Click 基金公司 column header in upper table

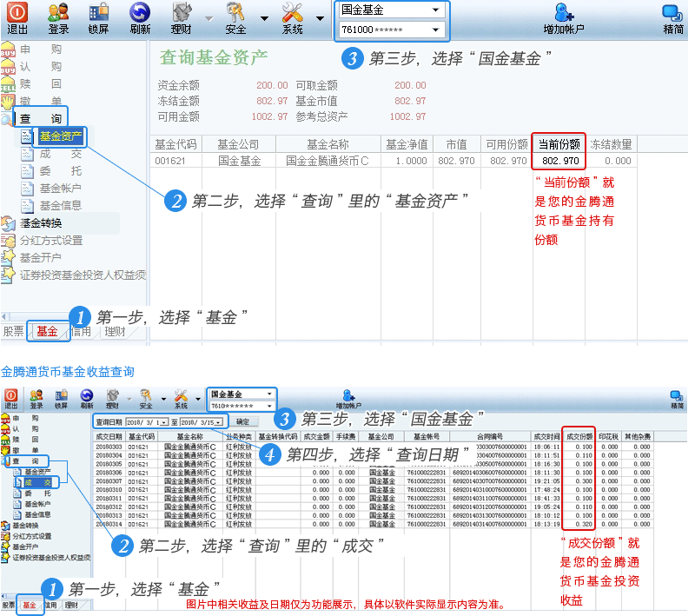pyautogui.click(x=238, y=144)
